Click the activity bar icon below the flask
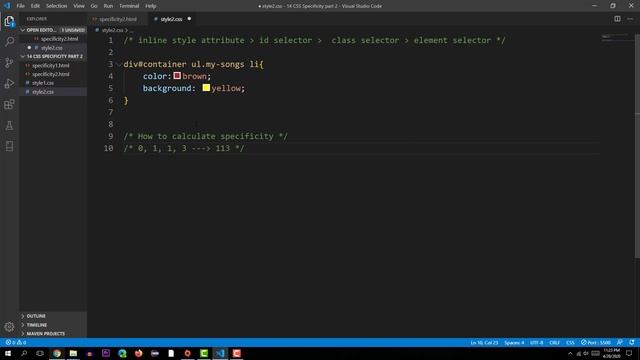640x360 pixels. [x=9, y=146]
